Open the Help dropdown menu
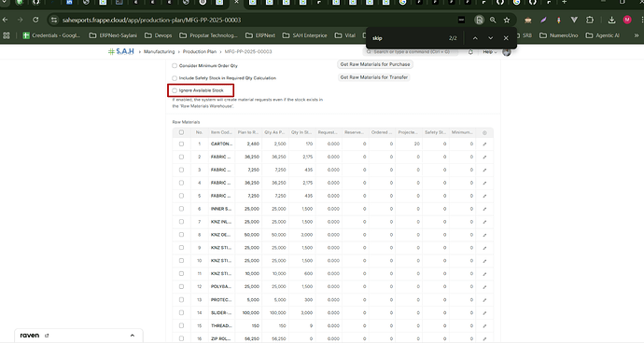This screenshot has width=644, height=343. coord(490,52)
